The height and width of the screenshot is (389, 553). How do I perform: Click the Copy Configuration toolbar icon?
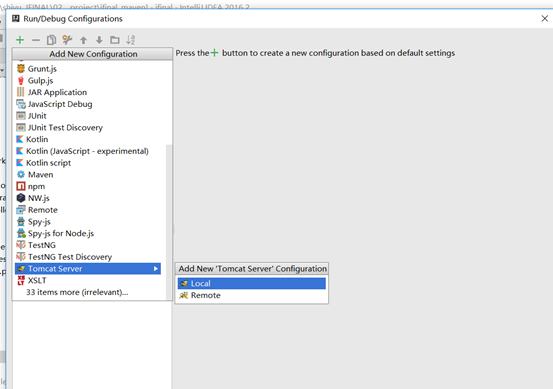click(x=51, y=40)
